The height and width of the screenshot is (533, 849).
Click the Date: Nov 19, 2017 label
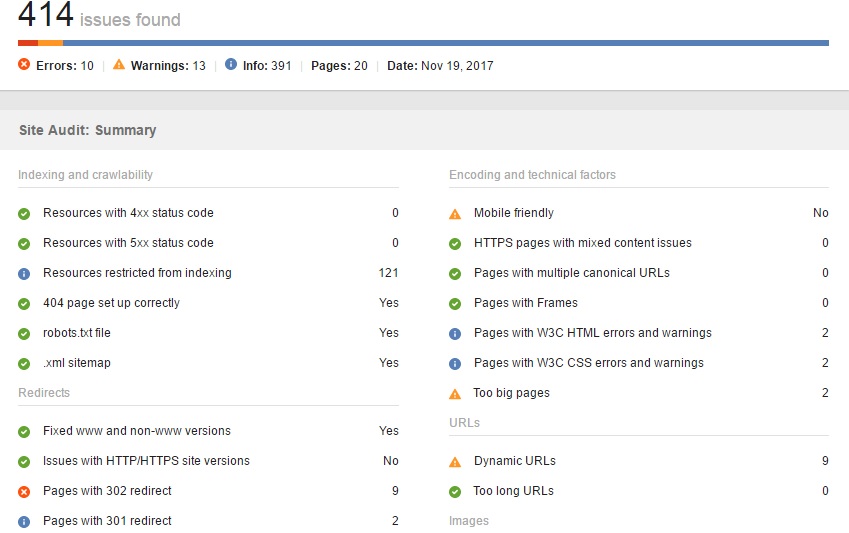[440, 66]
